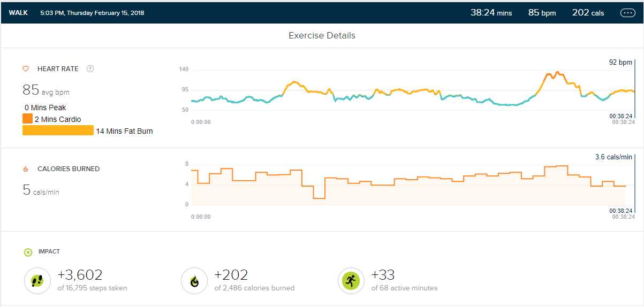Click the heart rate peak on the graph
Image resolution: width=644 pixels, height=307 pixels.
click(x=557, y=72)
